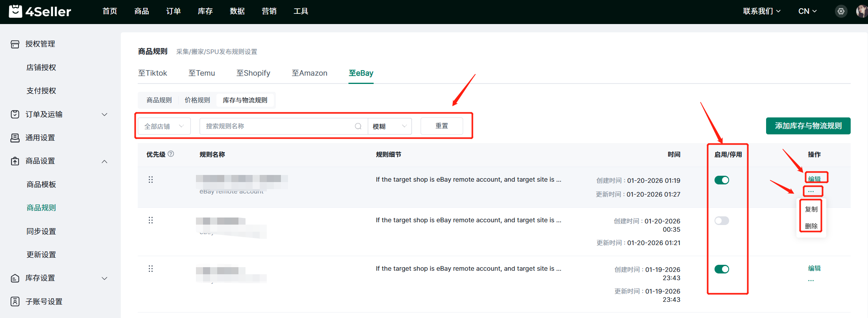Open the more options dots for third rule
868x318 pixels.
point(811,281)
